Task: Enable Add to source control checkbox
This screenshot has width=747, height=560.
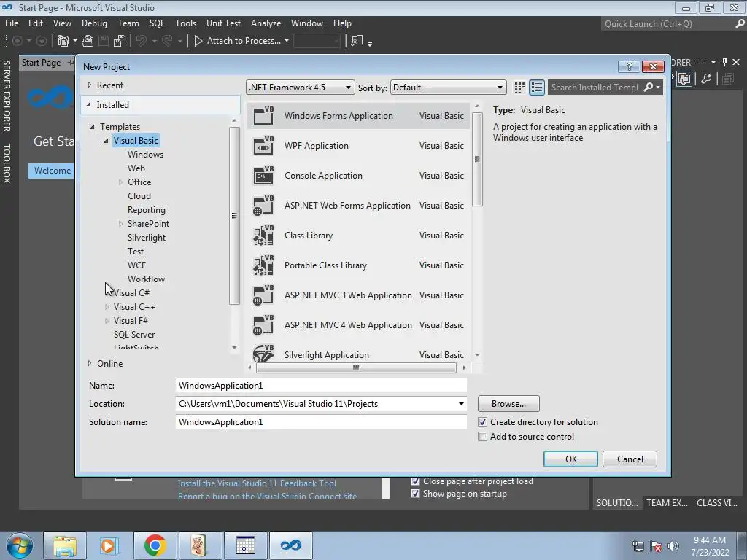Action: coord(483,437)
